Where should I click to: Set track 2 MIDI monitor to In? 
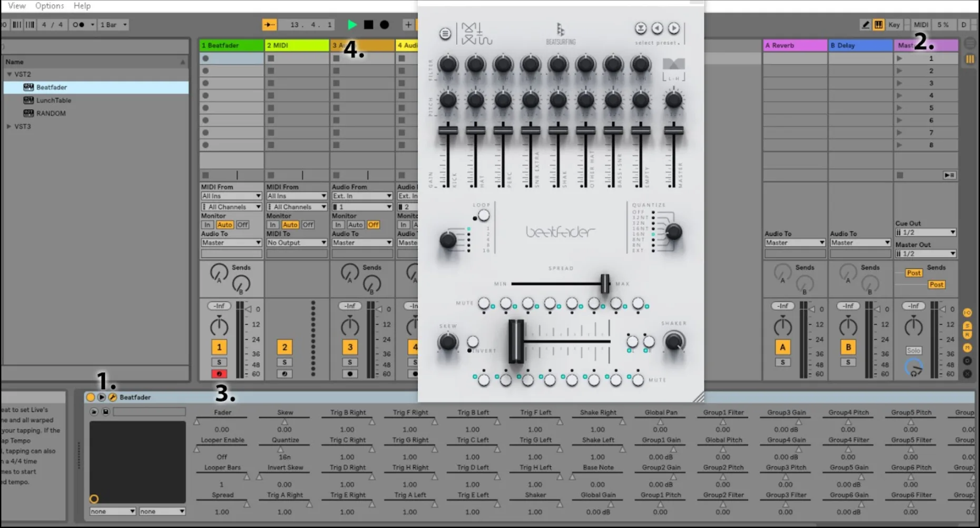click(272, 225)
